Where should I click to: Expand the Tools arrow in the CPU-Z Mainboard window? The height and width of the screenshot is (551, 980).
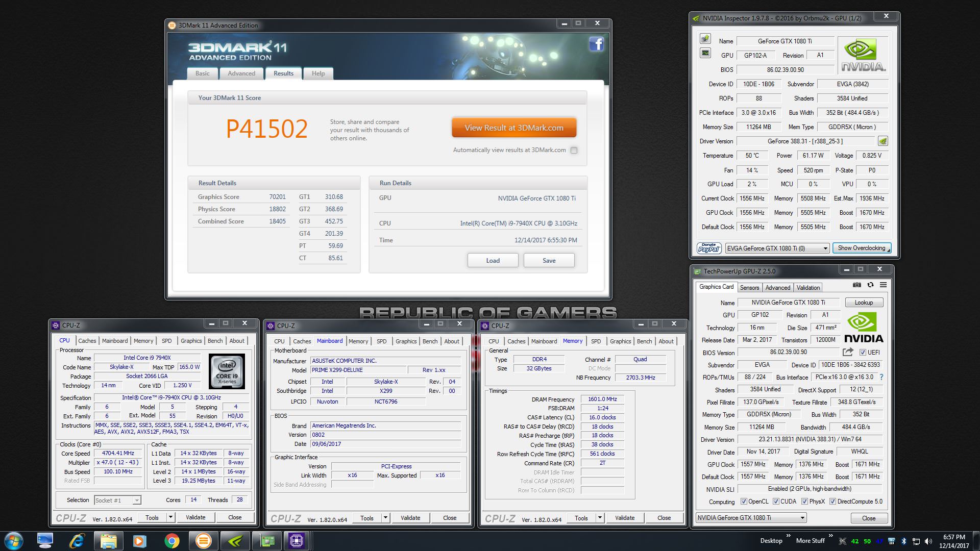pos(385,518)
